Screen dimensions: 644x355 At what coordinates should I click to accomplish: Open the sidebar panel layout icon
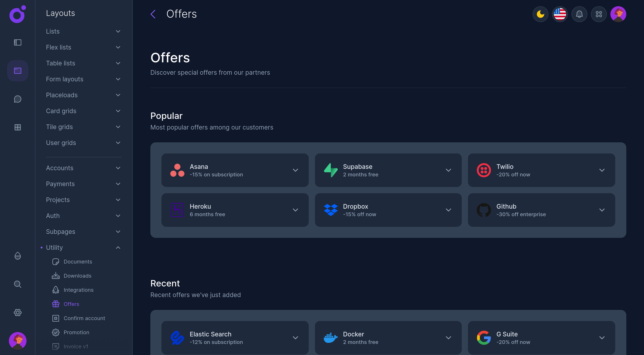click(x=17, y=42)
